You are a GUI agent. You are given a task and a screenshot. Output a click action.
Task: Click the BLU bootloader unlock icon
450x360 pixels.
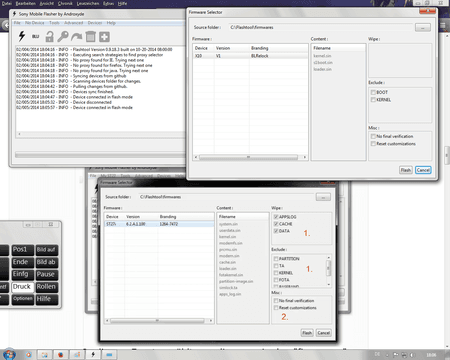click(36, 36)
